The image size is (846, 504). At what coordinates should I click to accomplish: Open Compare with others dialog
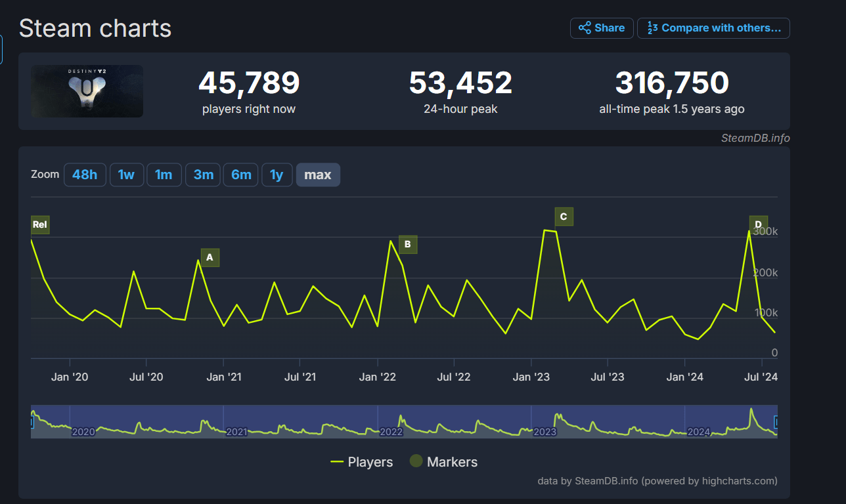713,28
